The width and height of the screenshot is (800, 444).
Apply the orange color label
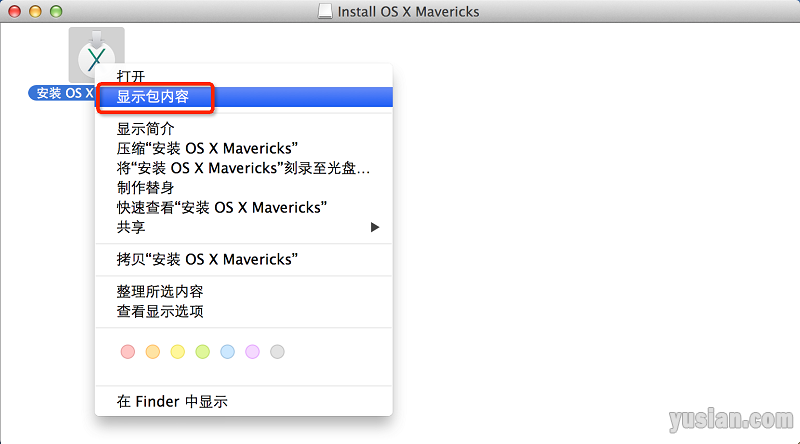coord(152,352)
